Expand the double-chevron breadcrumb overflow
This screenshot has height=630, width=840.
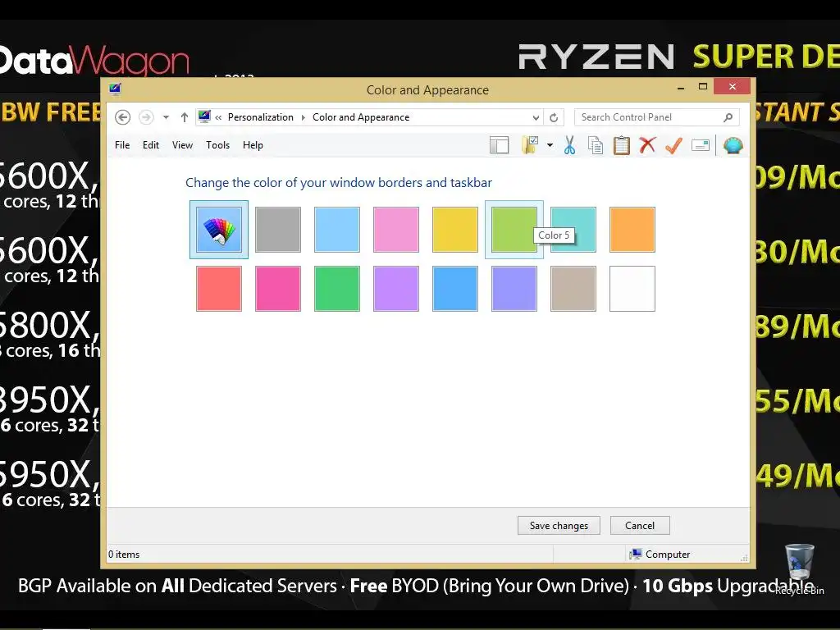[218, 117]
